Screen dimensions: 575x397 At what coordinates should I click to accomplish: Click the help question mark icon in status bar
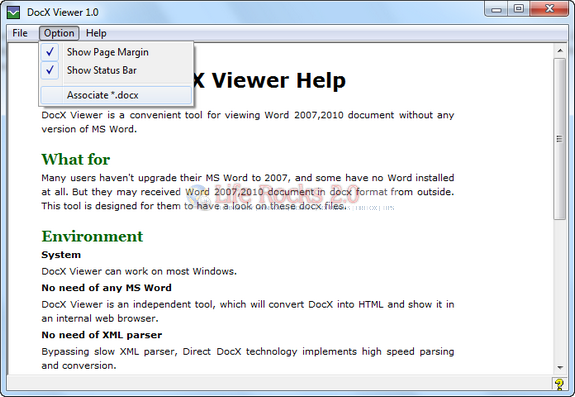click(559, 384)
